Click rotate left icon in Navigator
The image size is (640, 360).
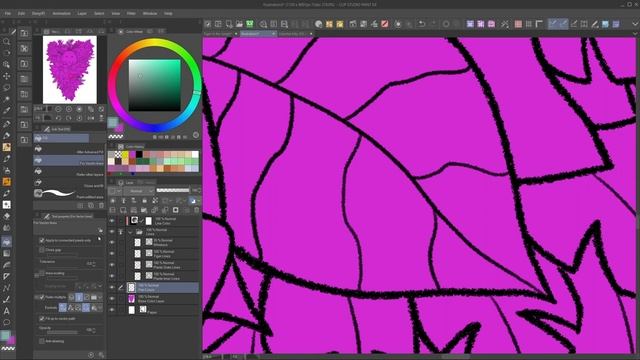[58, 118]
